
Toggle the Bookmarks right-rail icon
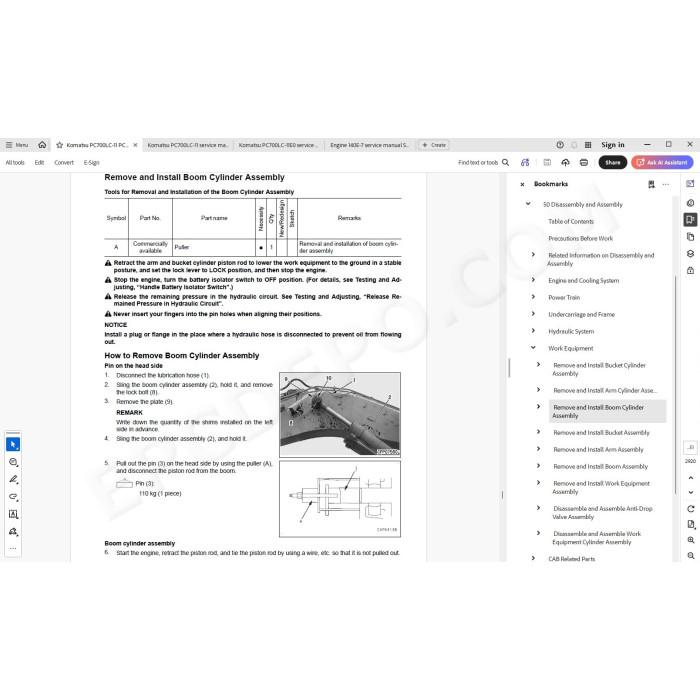coord(690,220)
